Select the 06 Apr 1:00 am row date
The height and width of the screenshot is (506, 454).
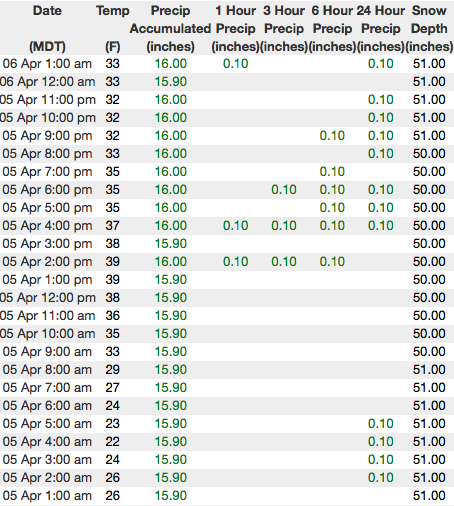[47, 64]
